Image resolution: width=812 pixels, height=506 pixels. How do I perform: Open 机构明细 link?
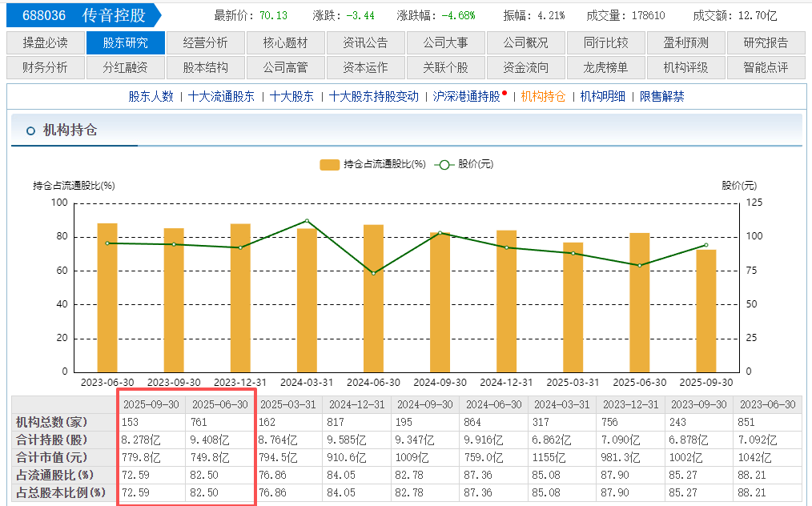pyautogui.click(x=603, y=97)
